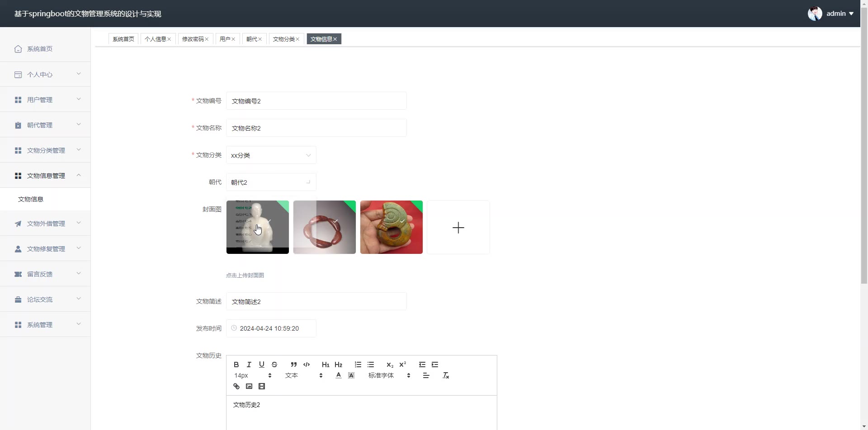Open the 标准字体 font family dropdown
Image resolution: width=868 pixels, height=430 pixels.
click(x=389, y=375)
